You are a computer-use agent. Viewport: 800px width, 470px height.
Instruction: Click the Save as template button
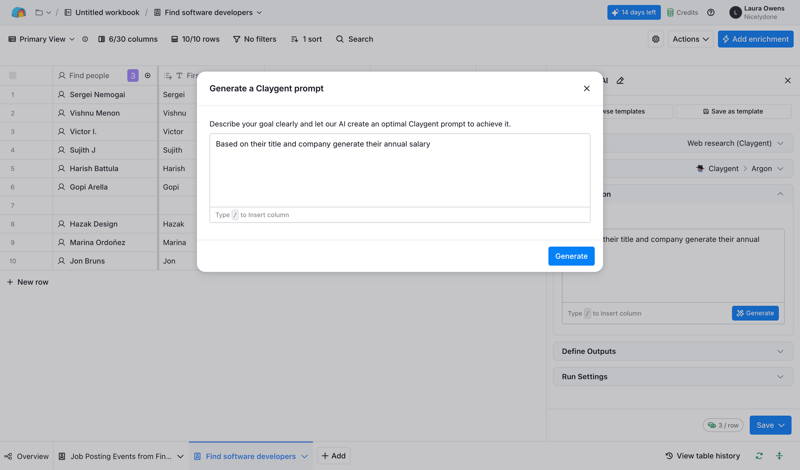733,111
